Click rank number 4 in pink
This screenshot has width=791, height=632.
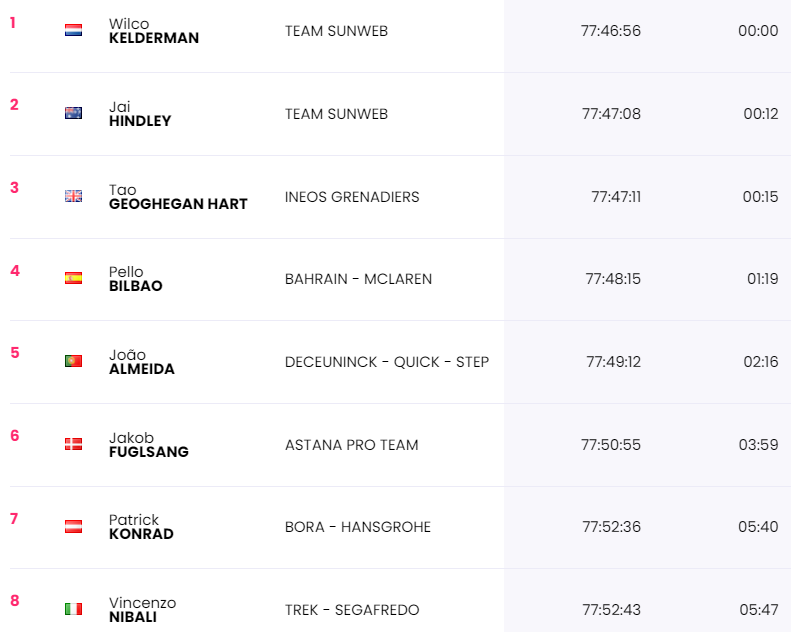point(14,270)
